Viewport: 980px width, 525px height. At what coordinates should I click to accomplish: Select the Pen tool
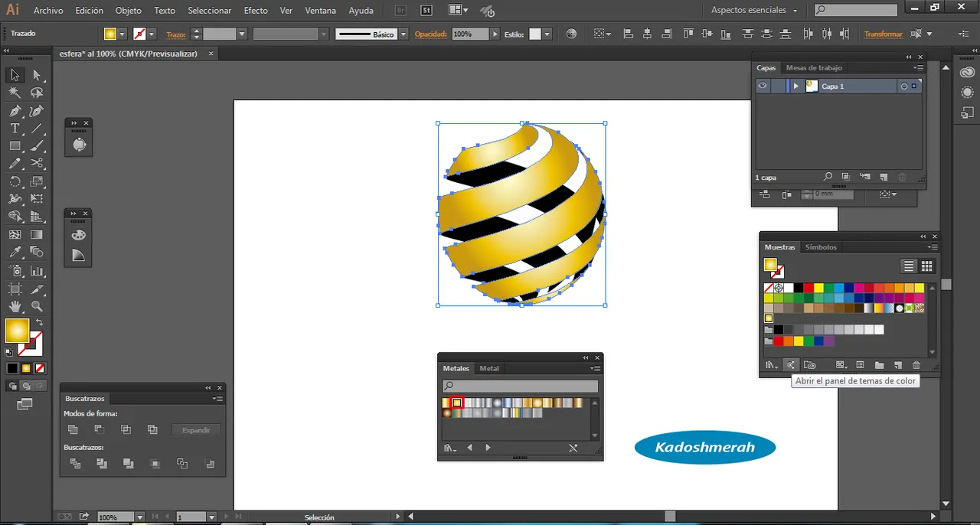coord(15,111)
